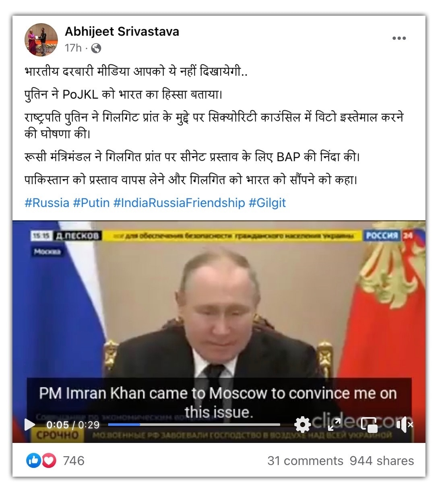Open the 31 comments list
Viewport: 448px width, 496px height.
point(305,461)
